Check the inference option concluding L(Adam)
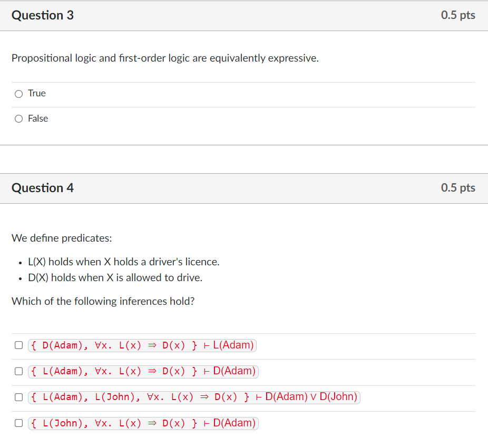 pos(18,345)
